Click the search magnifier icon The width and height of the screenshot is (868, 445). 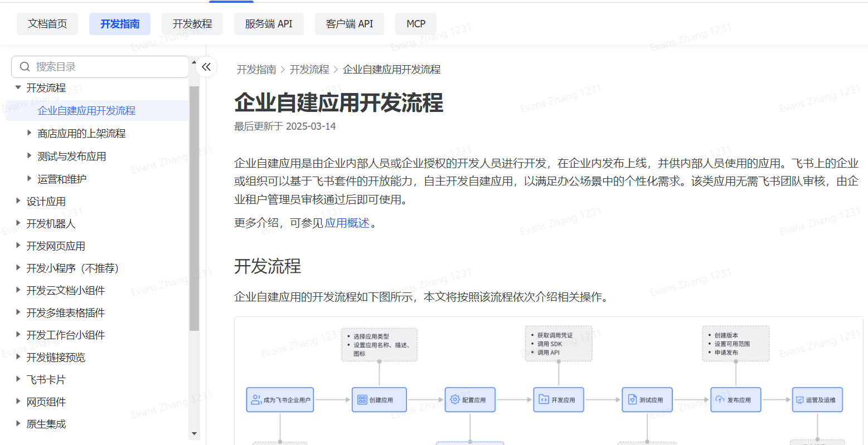pyautogui.click(x=25, y=67)
